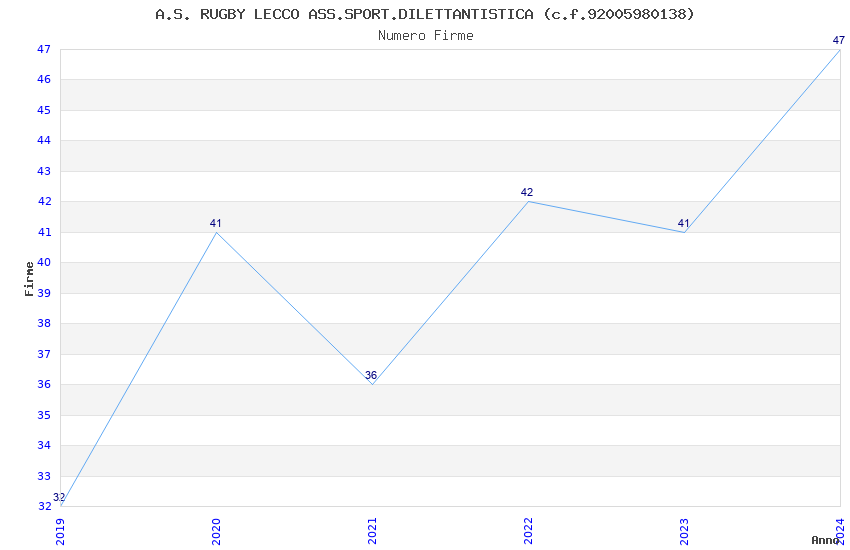
Task: Select the 2019 x-axis year label
Action: (x=60, y=531)
